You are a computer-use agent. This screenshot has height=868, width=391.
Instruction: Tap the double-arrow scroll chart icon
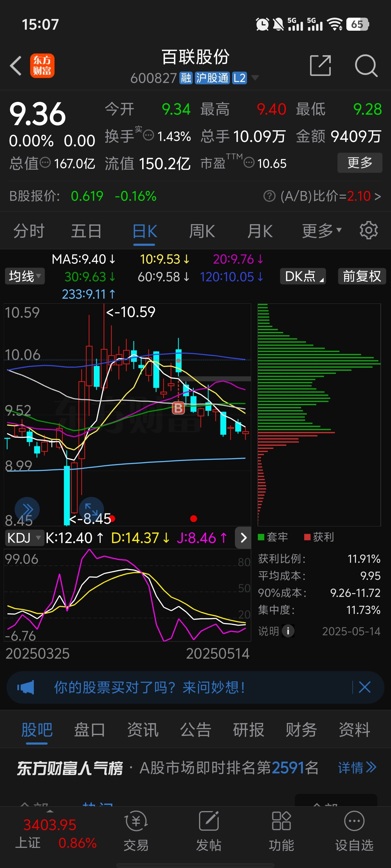click(x=27, y=509)
